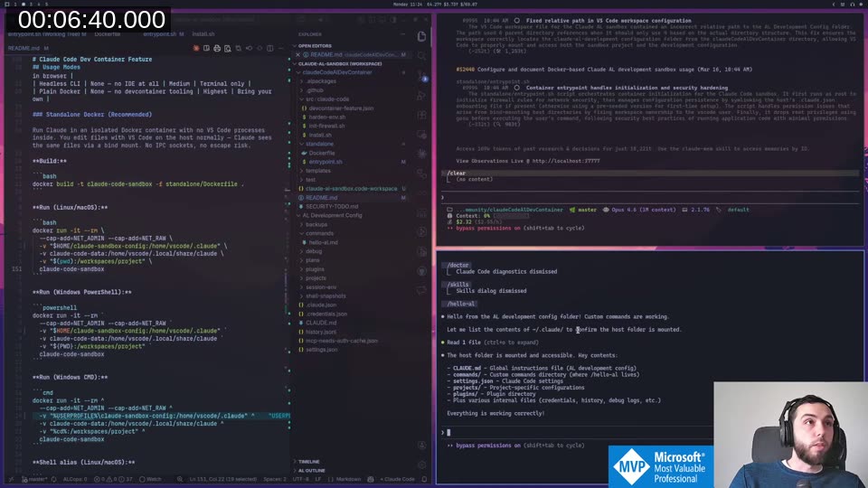Toggle Watch in the status bar

click(151, 479)
